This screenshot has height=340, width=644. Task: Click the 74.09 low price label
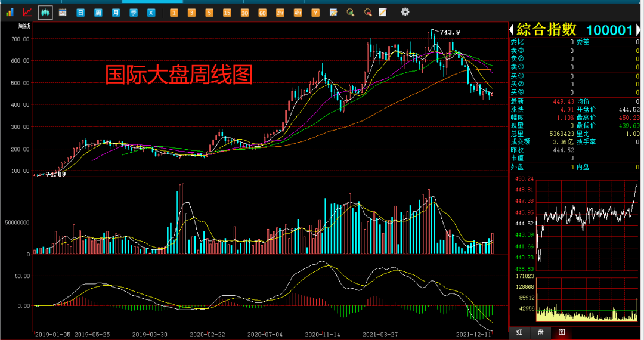coord(55,174)
